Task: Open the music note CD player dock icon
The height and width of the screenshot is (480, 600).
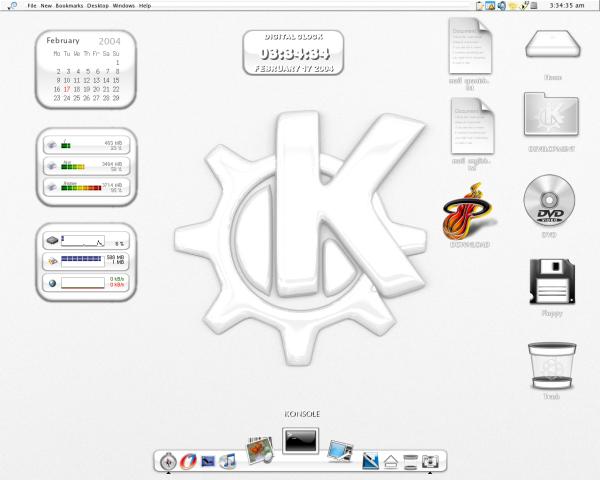Action: 228,461
